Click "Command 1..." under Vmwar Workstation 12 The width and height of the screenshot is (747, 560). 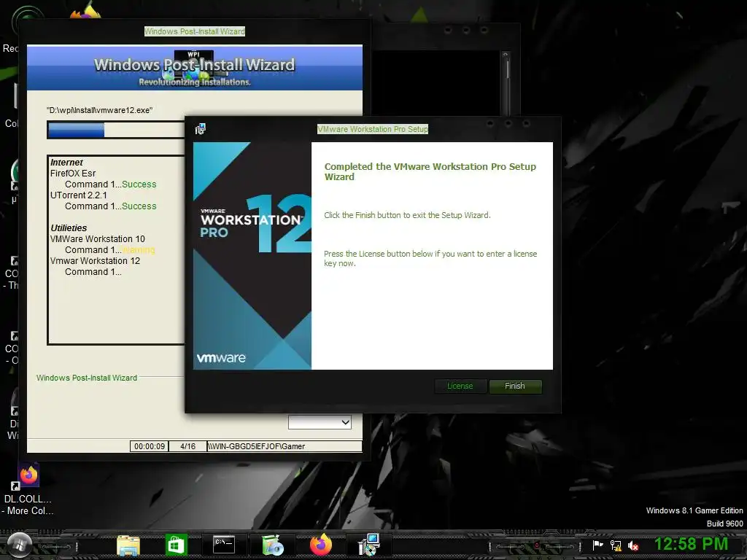pos(93,272)
